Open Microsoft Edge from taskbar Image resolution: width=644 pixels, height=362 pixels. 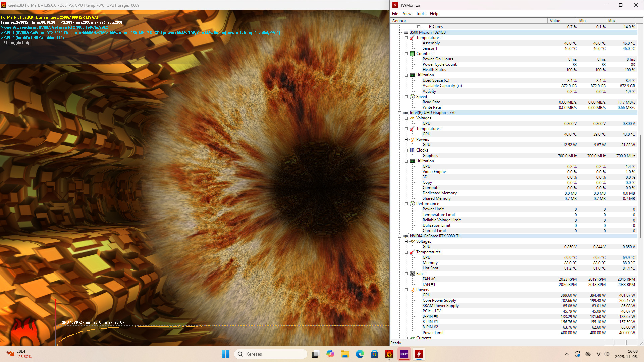[x=360, y=354]
